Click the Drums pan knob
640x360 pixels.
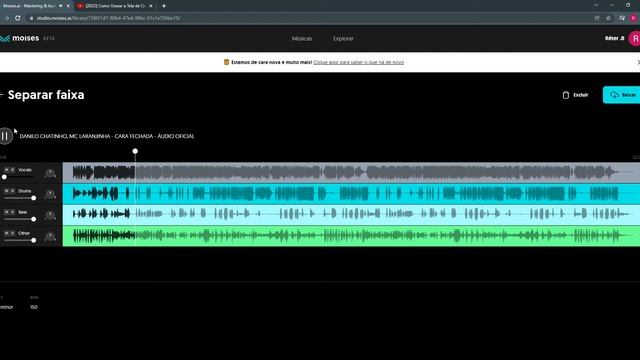coord(50,194)
